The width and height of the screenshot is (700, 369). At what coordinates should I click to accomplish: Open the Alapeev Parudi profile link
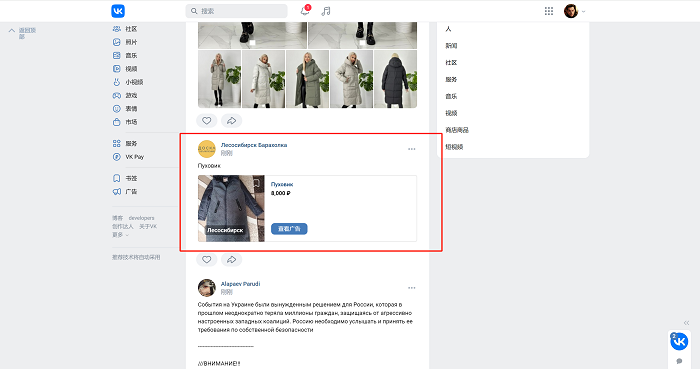(240, 284)
